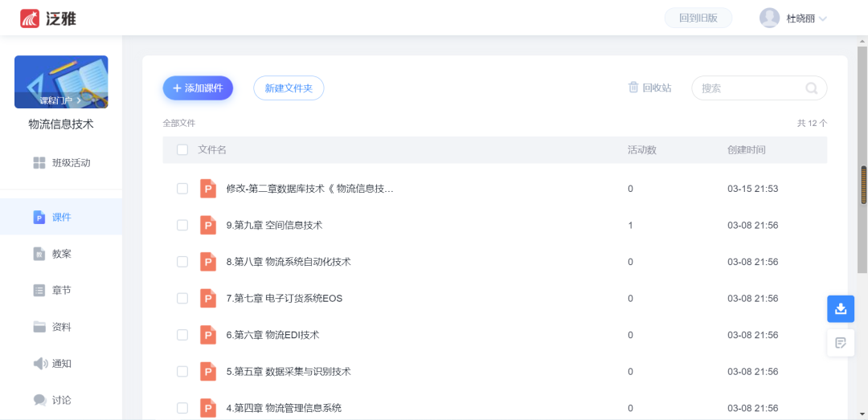Click PPT icon for 9.第九章 空间信息技术
Viewport: 868px width, 420px height.
[x=208, y=226]
